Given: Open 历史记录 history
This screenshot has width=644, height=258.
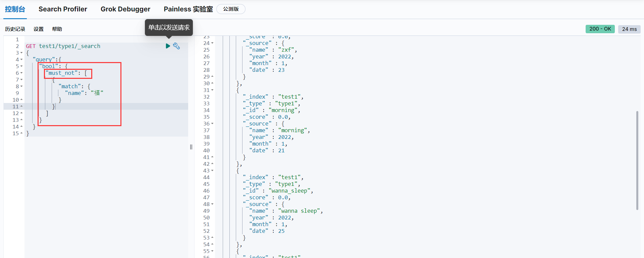Looking at the screenshot, I should (x=15, y=29).
